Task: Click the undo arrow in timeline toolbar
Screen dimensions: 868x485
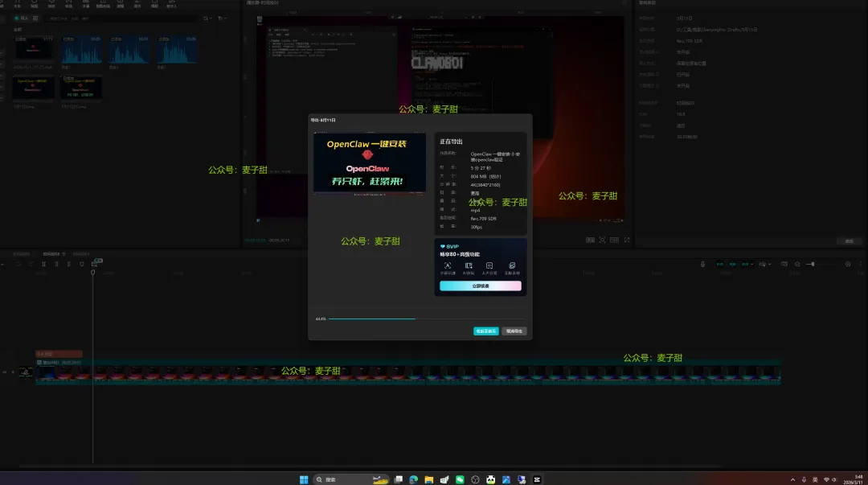Action: tap(18, 265)
